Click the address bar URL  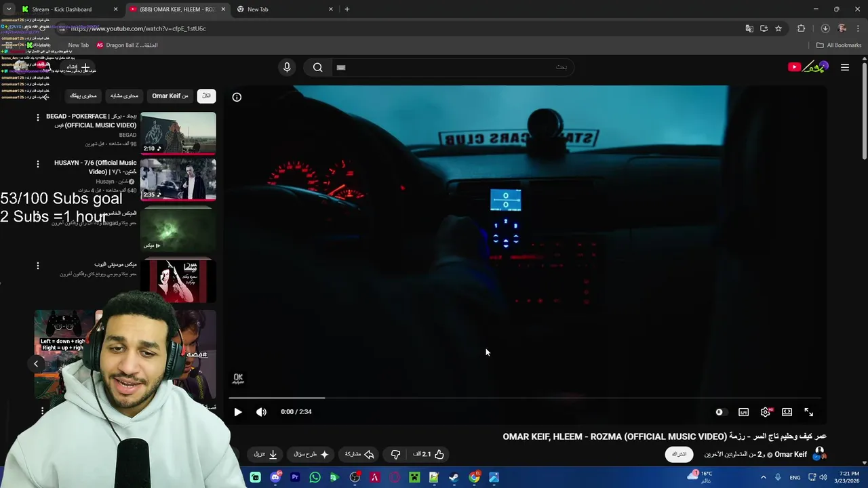(138, 28)
